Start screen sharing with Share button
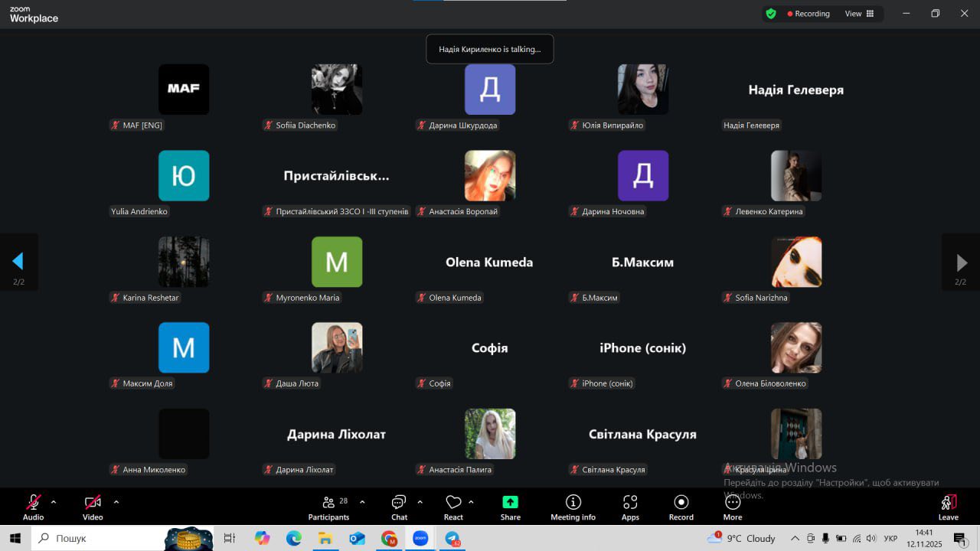The width and height of the screenshot is (980, 551). pyautogui.click(x=510, y=507)
